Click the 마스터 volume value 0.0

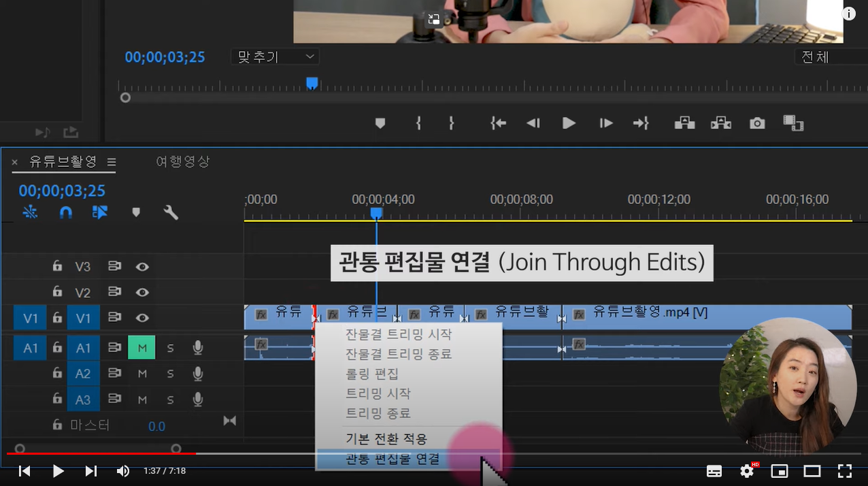[x=156, y=426]
